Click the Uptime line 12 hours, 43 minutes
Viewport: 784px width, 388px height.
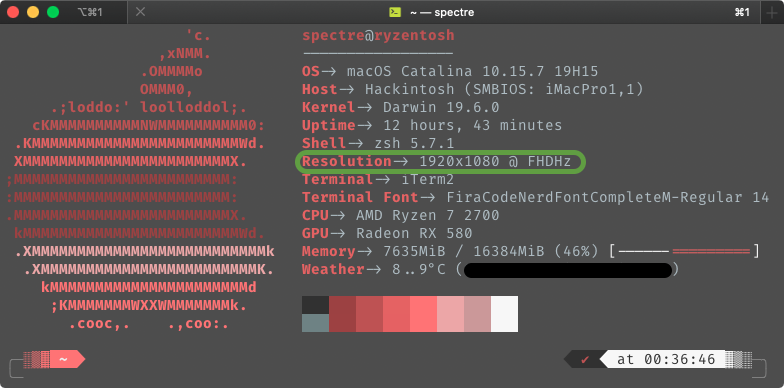point(432,126)
